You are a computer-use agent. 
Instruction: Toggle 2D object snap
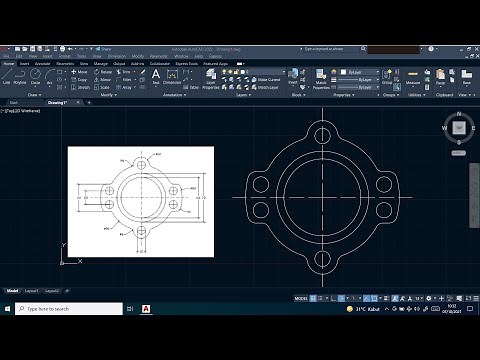click(374, 298)
